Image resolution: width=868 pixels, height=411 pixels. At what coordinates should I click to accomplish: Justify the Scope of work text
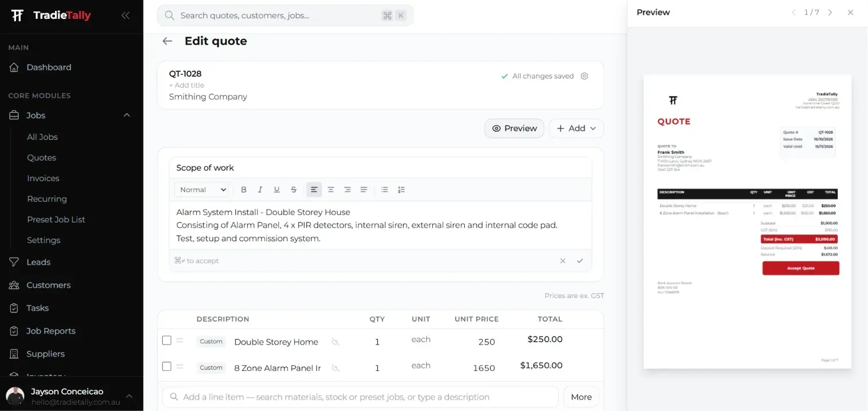(x=364, y=190)
